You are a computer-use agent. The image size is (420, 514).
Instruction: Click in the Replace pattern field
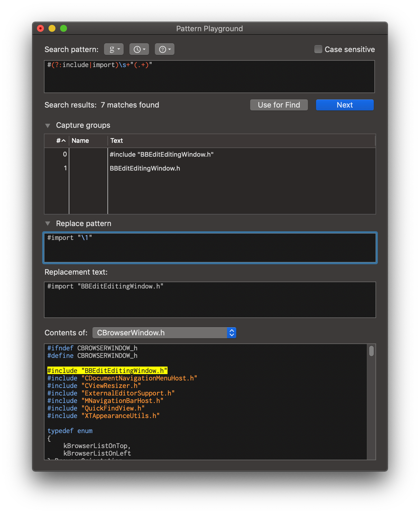point(210,248)
